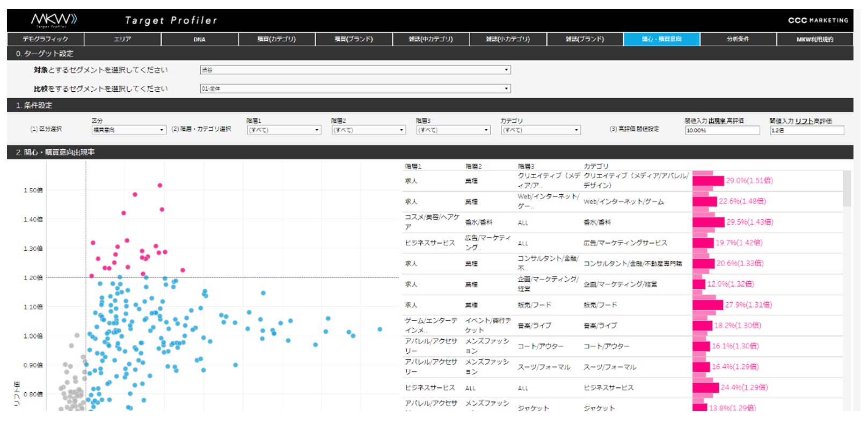
Task: Click the 0. ターゲット設定 section header
Action: pos(430,54)
